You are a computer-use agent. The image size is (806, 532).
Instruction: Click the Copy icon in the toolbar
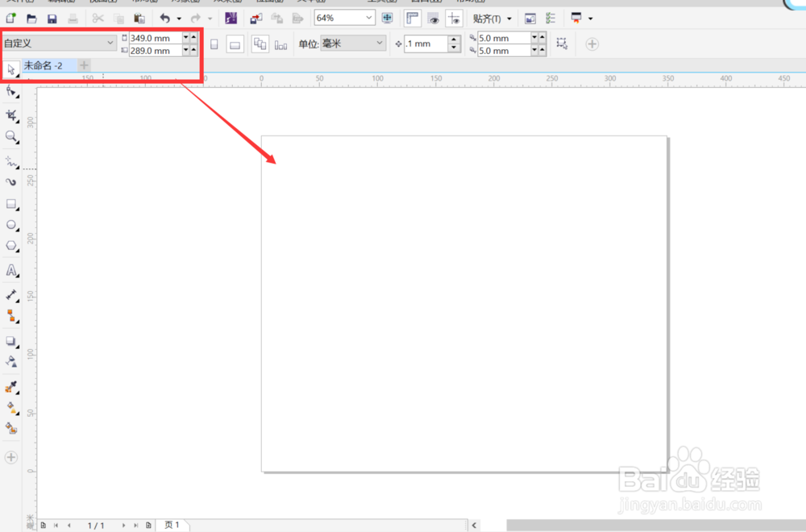[x=118, y=19]
